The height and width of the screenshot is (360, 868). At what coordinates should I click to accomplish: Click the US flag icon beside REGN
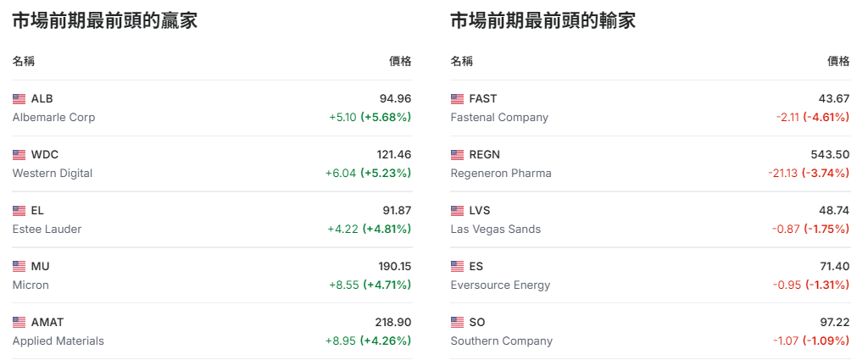pyautogui.click(x=457, y=155)
